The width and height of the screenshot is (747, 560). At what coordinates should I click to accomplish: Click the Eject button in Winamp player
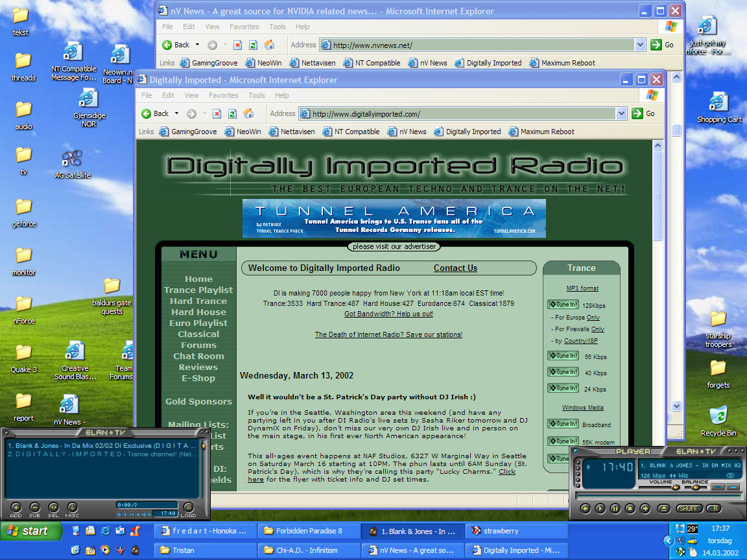pyautogui.click(x=663, y=509)
